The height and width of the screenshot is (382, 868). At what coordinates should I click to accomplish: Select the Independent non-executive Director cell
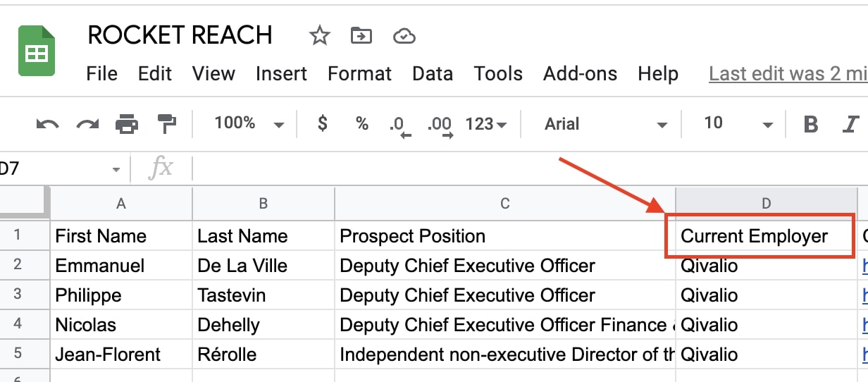click(x=504, y=354)
